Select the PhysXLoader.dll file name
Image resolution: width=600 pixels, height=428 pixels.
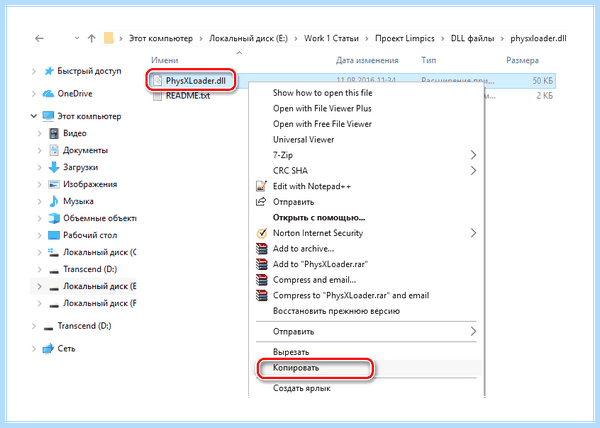point(196,81)
